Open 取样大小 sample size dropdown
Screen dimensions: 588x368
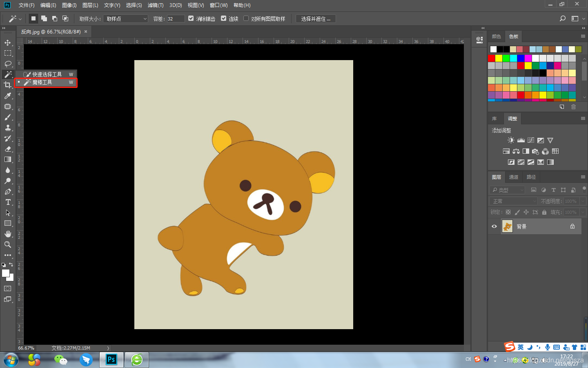point(125,19)
